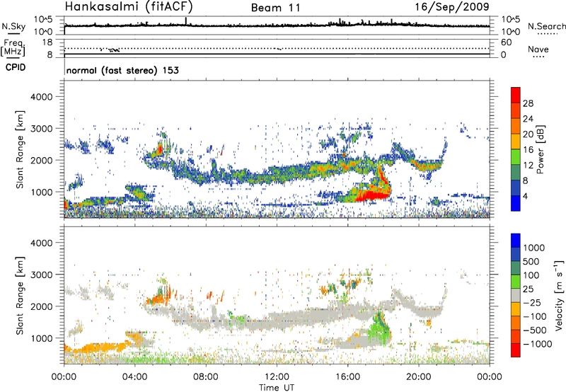This screenshot has height=392, width=566.
Task: Click the '-1000' velocity scale value
Action: pyautogui.click(x=538, y=344)
